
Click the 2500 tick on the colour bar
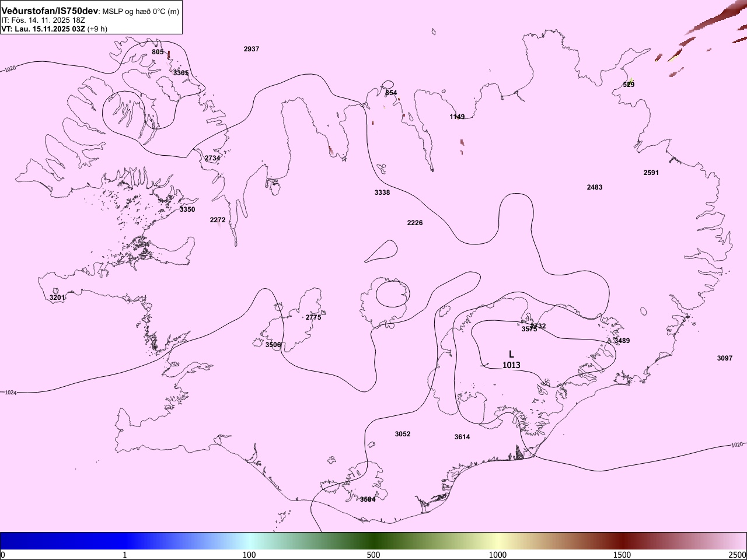tap(738, 555)
